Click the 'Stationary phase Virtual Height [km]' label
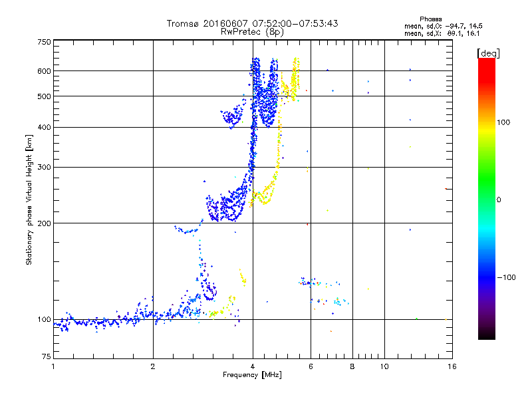Image resolution: width=532 pixels, height=399 pixels. click(29, 199)
